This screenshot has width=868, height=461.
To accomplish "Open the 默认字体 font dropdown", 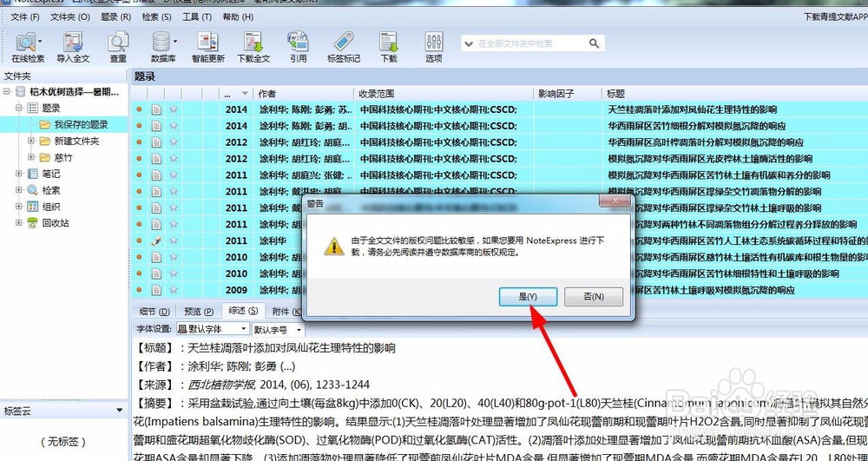I will tap(244, 329).
